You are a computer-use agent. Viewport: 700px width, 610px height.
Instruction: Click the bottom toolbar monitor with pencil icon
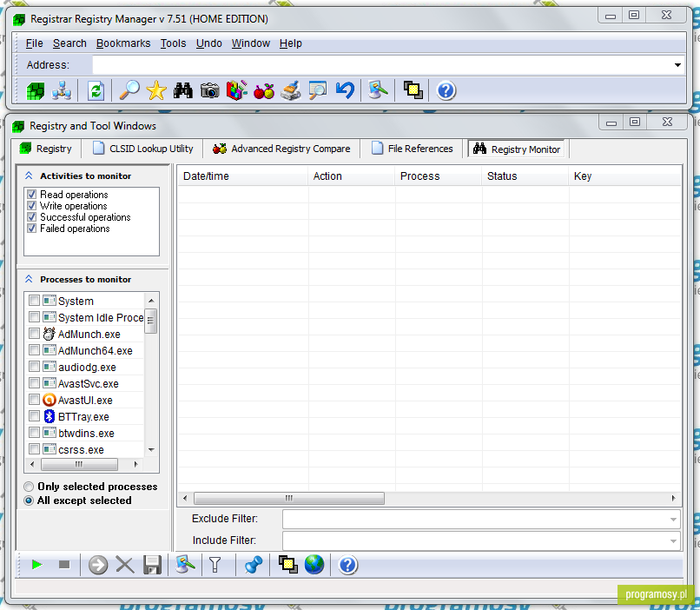185,564
